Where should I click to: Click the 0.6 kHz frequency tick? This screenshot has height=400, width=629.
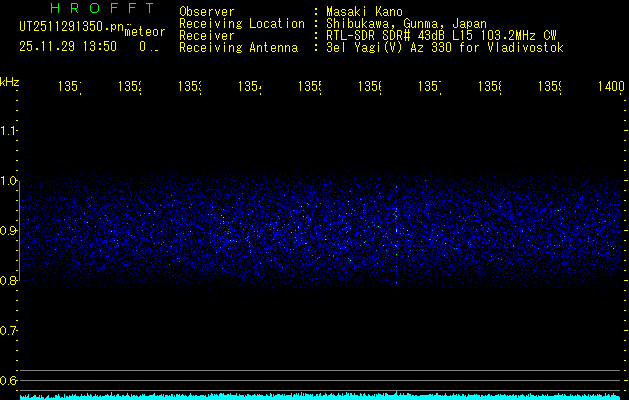pyautogui.click(x=9, y=381)
